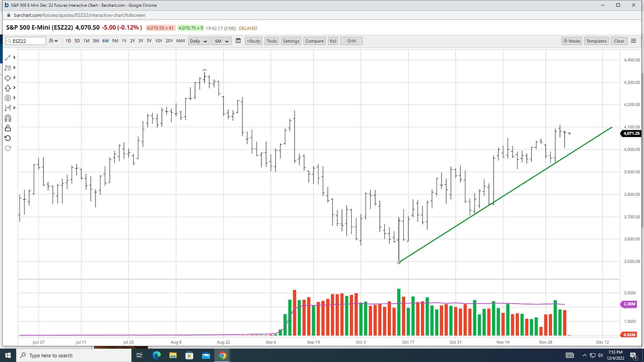
Task: Select the 10Y time range
Action: [x=158, y=41]
